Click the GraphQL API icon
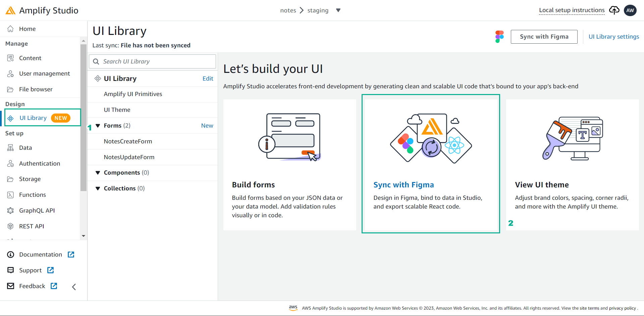This screenshot has height=316, width=644. (10, 211)
